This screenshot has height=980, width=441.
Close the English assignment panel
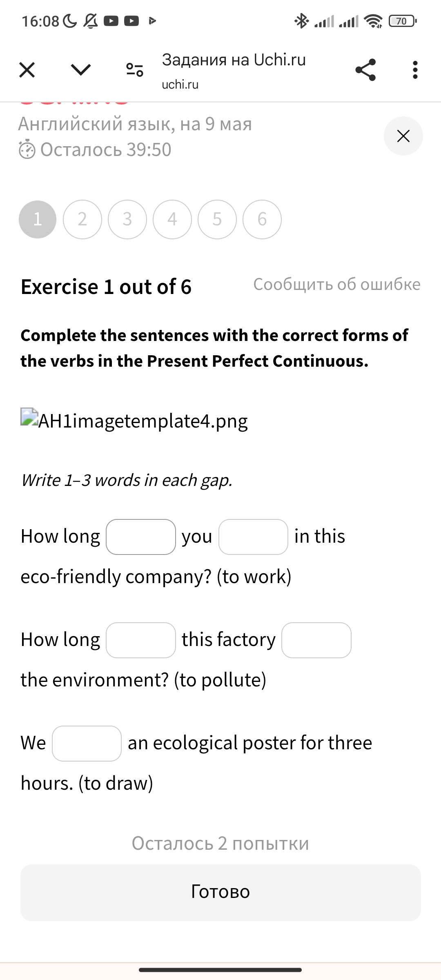pos(403,136)
